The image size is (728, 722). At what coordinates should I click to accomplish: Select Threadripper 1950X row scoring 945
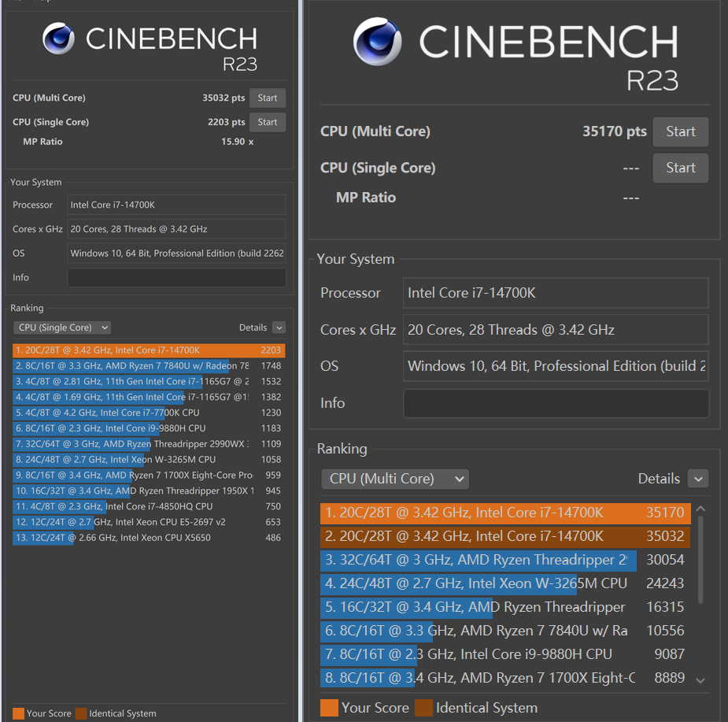coord(149,491)
